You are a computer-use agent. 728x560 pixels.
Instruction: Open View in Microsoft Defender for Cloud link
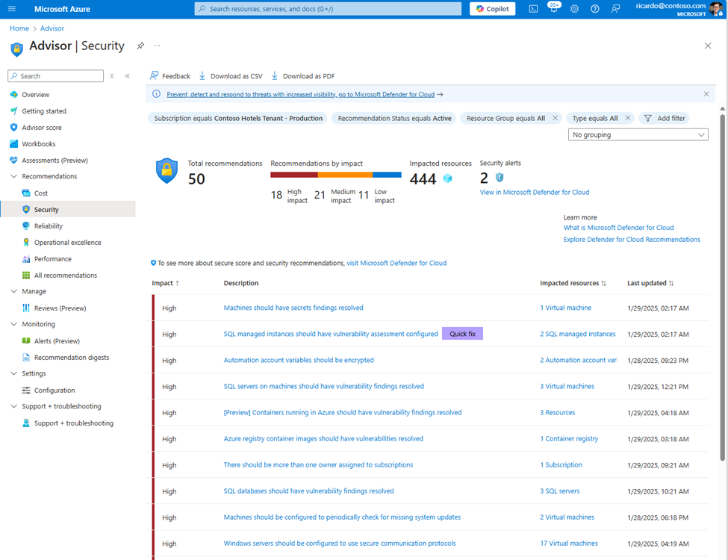pyautogui.click(x=535, y=192)
